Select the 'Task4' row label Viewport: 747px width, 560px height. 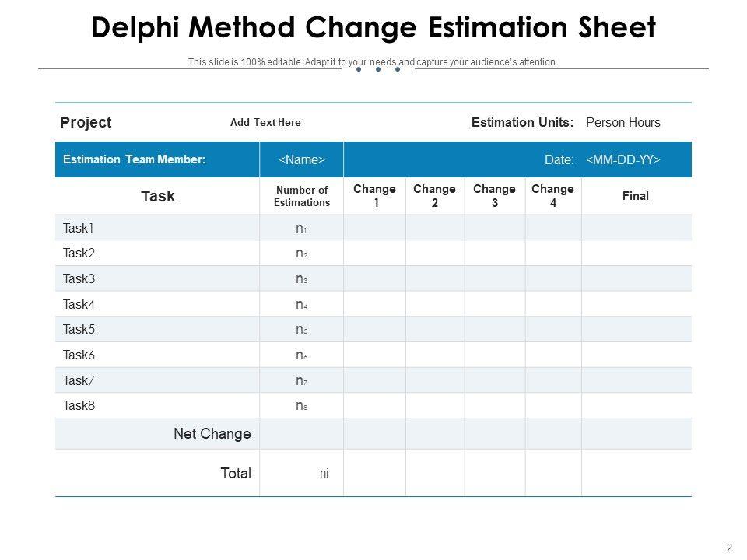tap(79, 305)
